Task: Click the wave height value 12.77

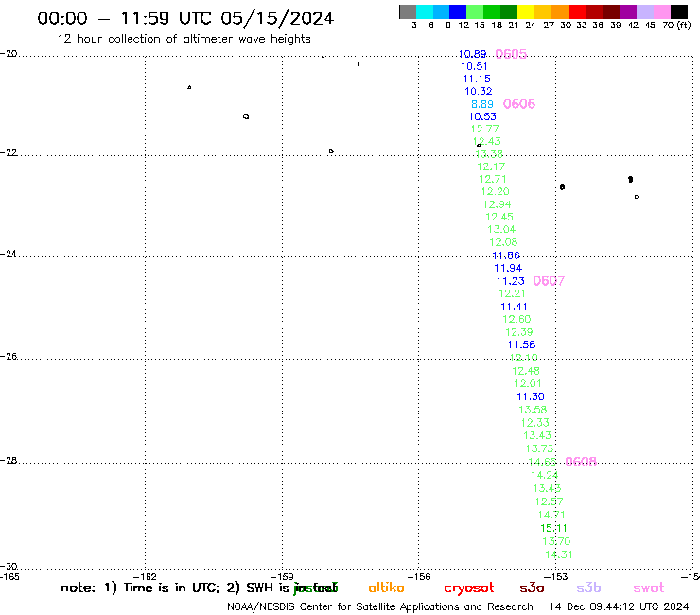Action: point(485,129)
